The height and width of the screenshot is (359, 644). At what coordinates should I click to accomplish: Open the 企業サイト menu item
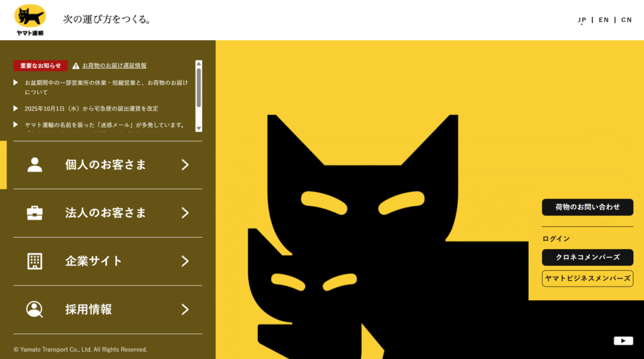108,262
